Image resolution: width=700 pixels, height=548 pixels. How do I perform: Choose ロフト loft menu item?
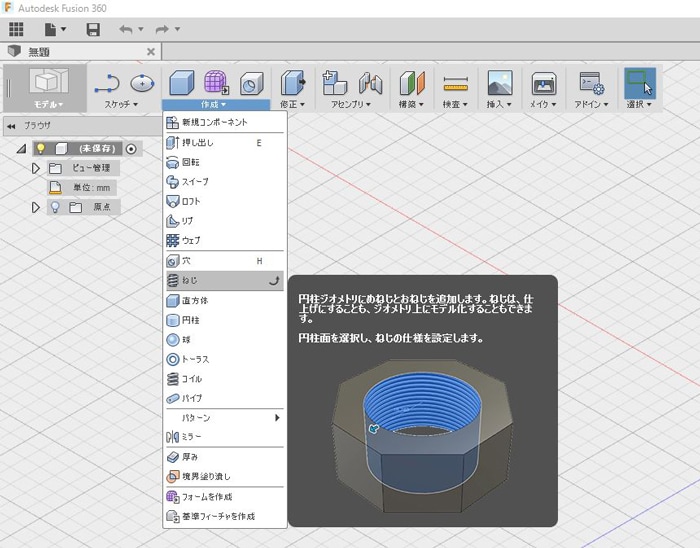coord(225,201)
